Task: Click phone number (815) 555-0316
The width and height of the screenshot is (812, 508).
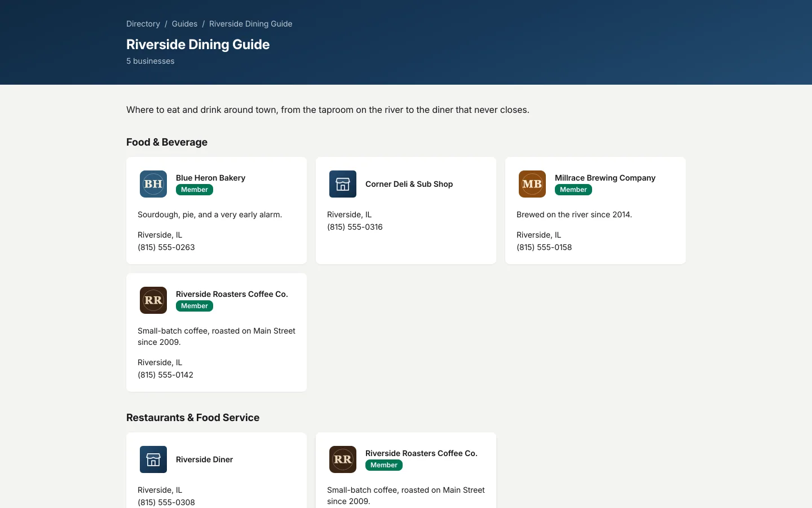Action: pyautogui.click(x=355, y=227)
